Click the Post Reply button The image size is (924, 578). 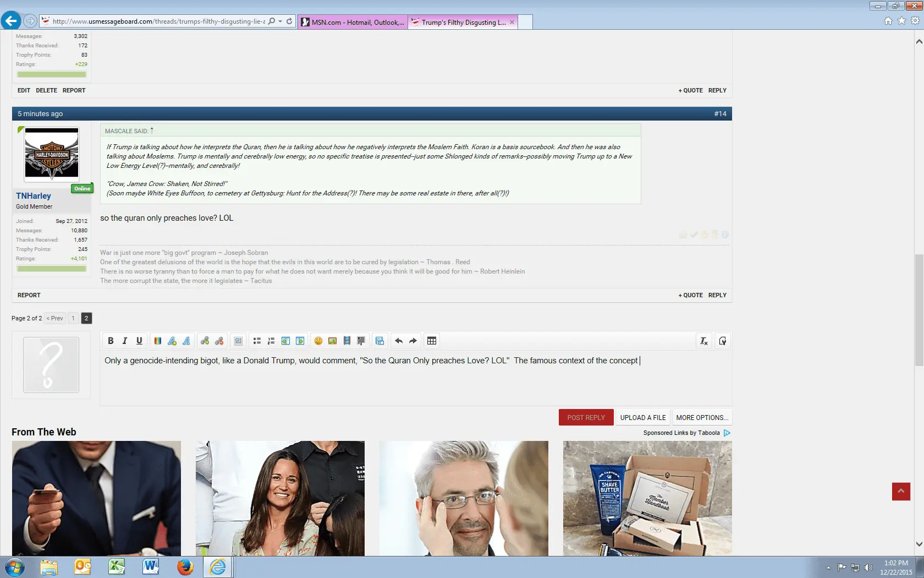click(x=586, y=418)
